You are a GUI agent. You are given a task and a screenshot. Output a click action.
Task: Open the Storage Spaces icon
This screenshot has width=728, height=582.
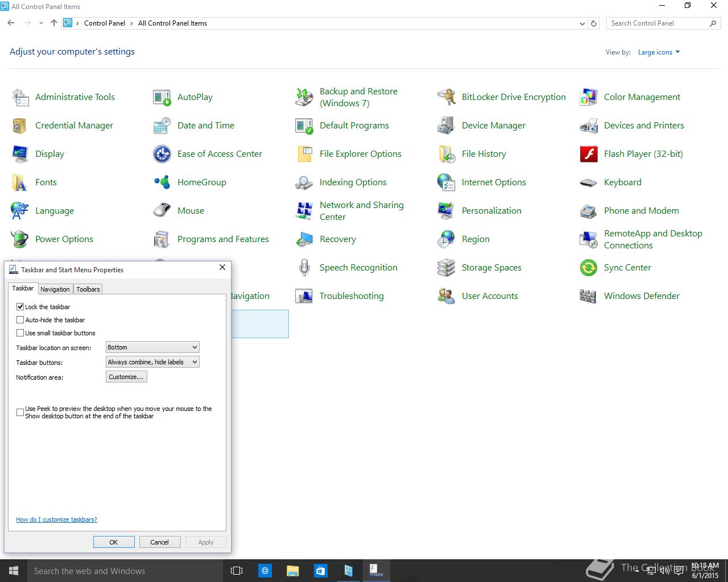click(x=446, y=268)
